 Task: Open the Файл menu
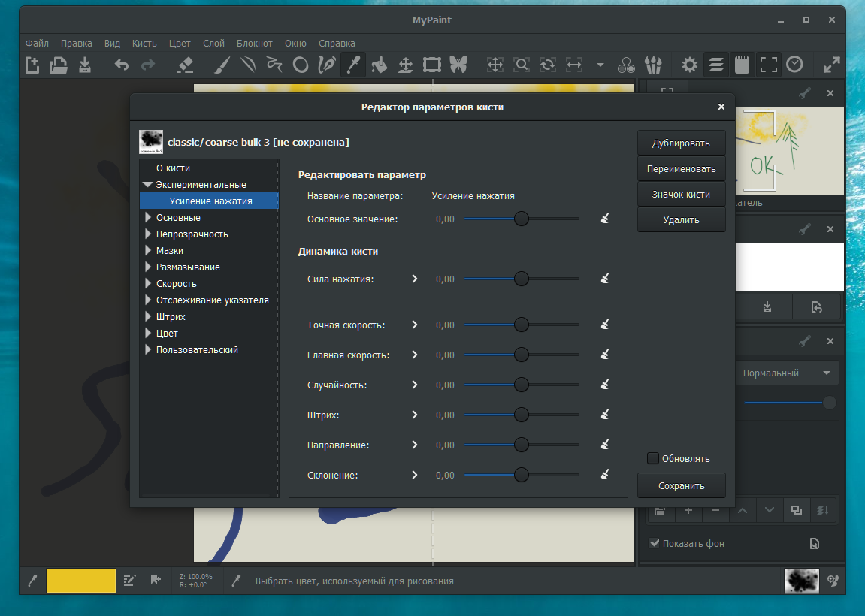(x=37, y=43)
